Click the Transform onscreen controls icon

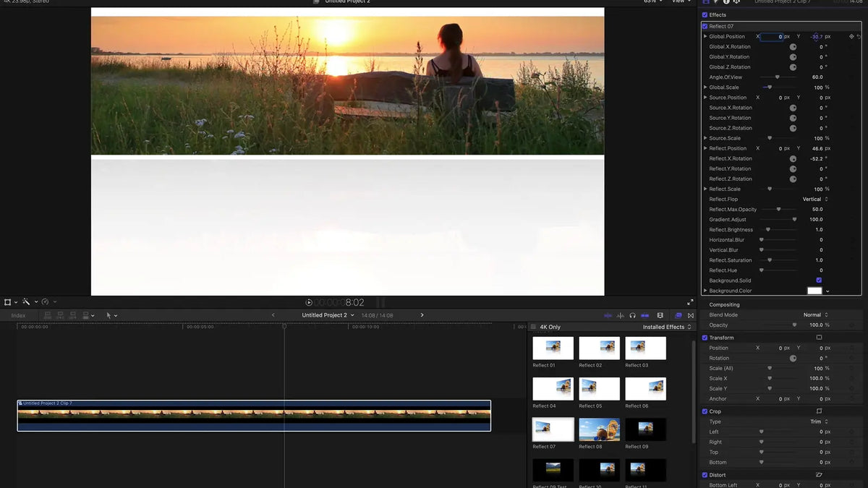pyautogui.click(x=819, y=338)
